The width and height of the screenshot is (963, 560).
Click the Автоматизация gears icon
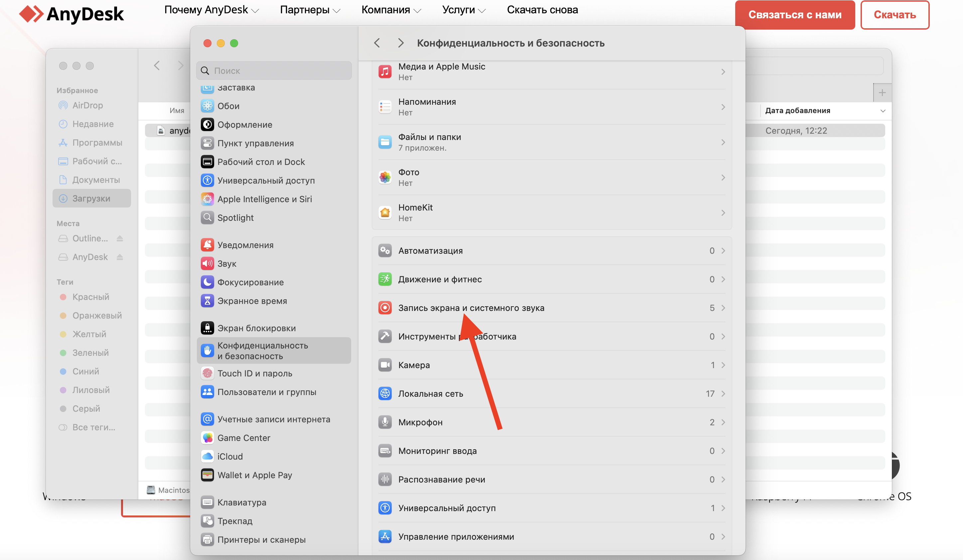(385, 251)
